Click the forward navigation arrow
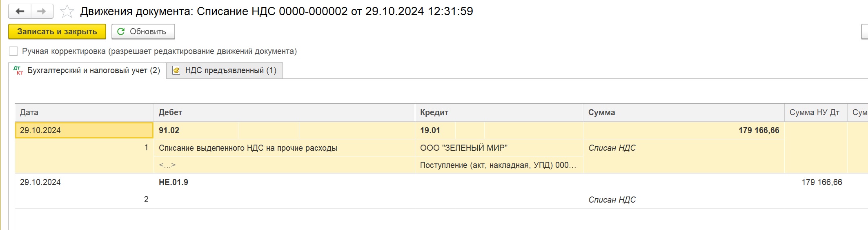The width and height of the screenshot is (868, 230). coord(42,11)
